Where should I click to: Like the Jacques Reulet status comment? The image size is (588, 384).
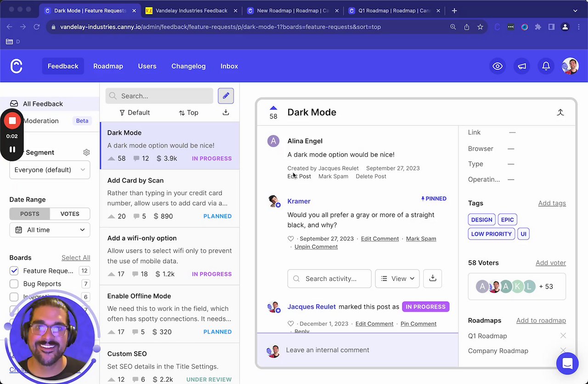coord(290,324)
